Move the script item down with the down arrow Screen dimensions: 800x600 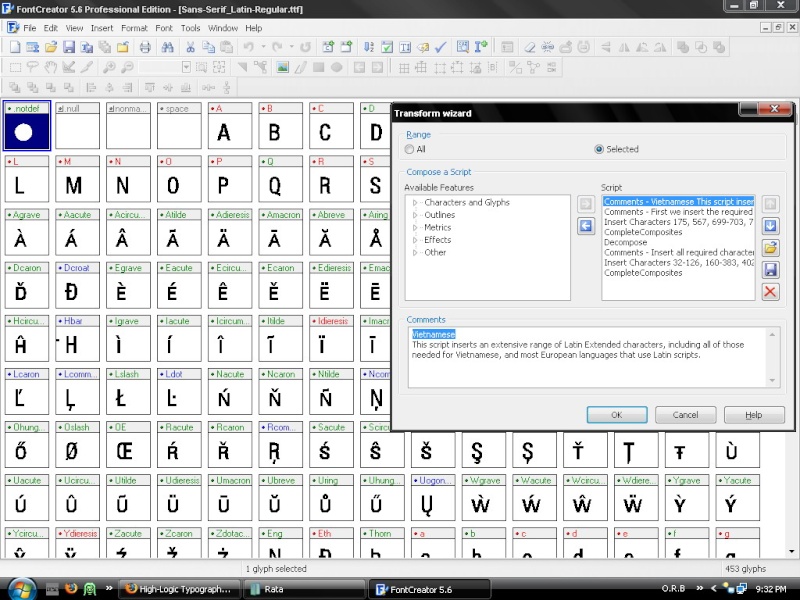pos(770,226)
